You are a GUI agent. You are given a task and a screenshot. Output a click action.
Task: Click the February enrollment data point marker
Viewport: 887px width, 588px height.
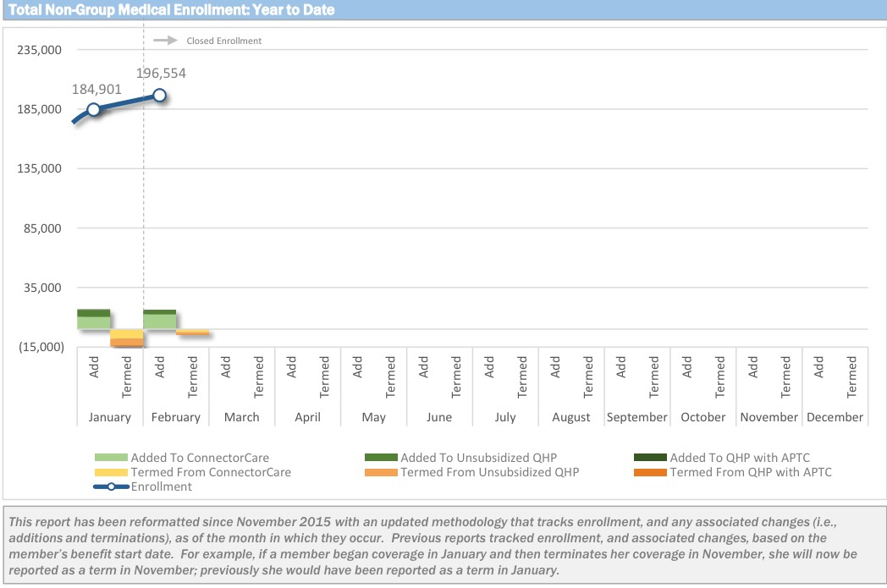[159, 95]
